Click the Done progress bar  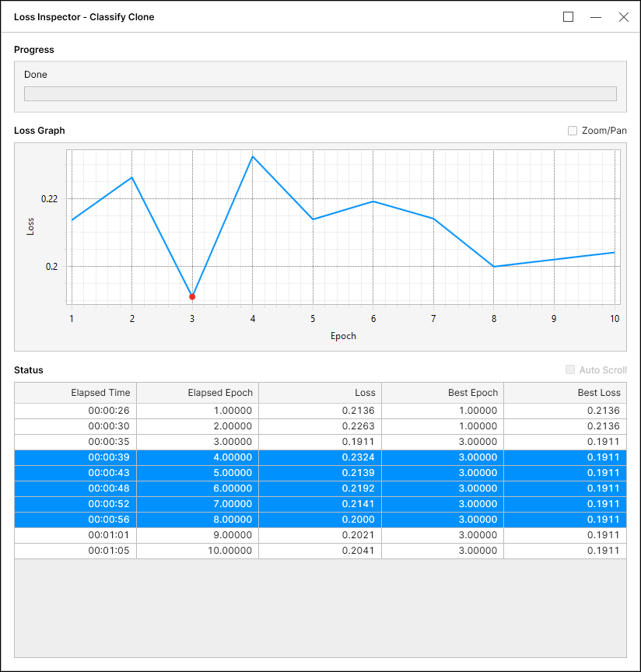(320, 93)
